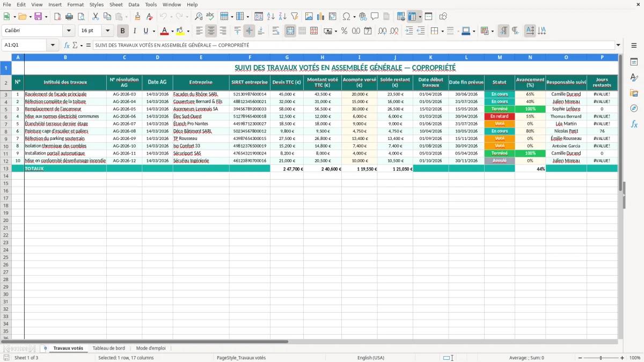Click the Insert Comment icon
The width and height of the screenshot is (644, 362).
pyautogui.click(x=375, y=17)
